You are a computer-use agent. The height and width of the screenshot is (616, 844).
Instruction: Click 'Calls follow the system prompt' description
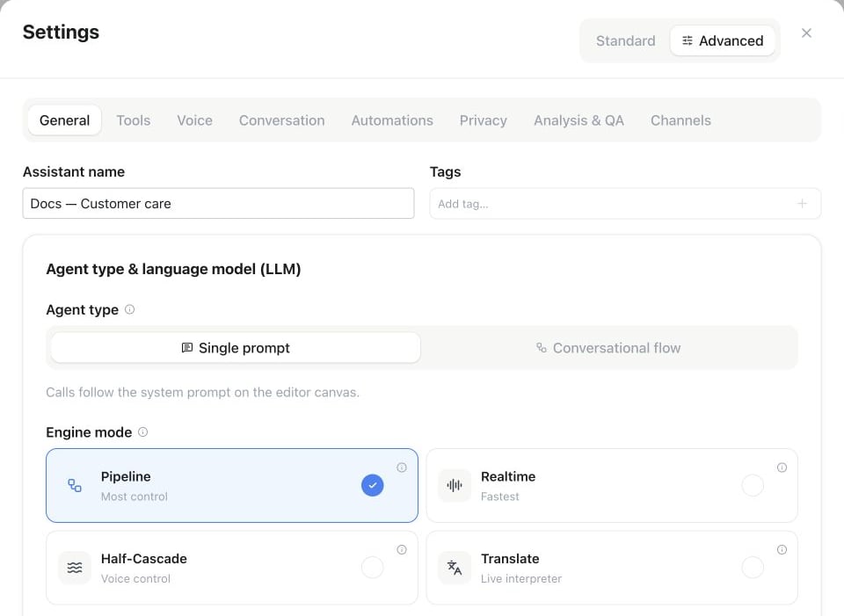coord(202,392)
